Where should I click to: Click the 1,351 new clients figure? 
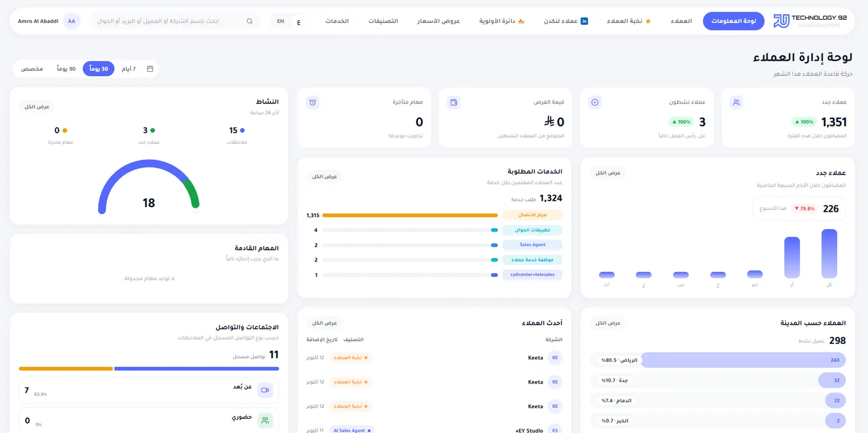834,122
